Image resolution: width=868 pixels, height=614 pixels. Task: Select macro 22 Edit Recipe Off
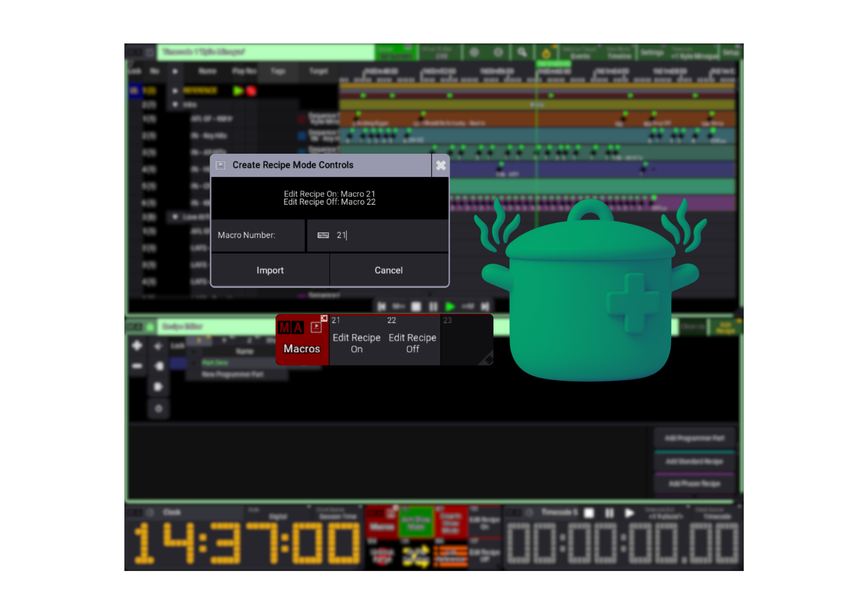pyautogui.click(x=412, y=340)
